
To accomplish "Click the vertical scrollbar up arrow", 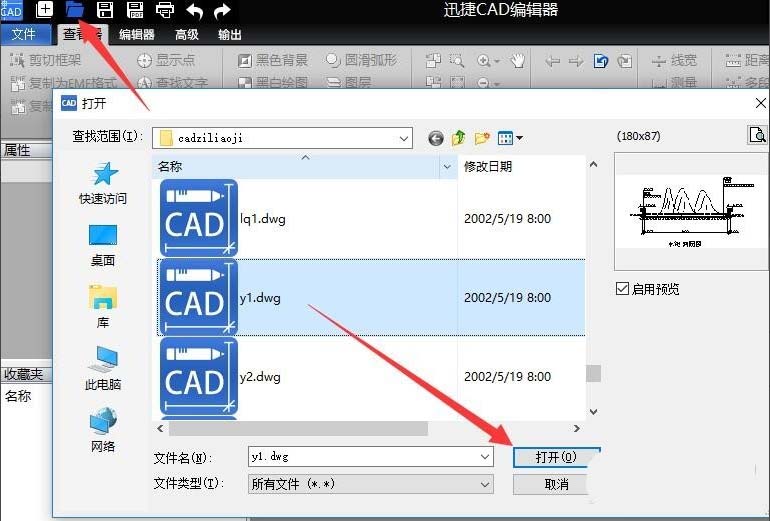I will [x=593, y=165].
